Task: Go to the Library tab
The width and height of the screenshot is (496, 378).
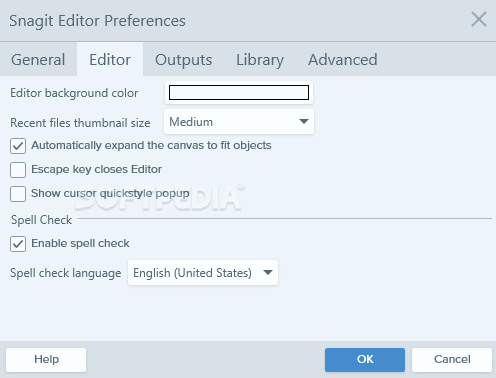Action: pos(260,60)
